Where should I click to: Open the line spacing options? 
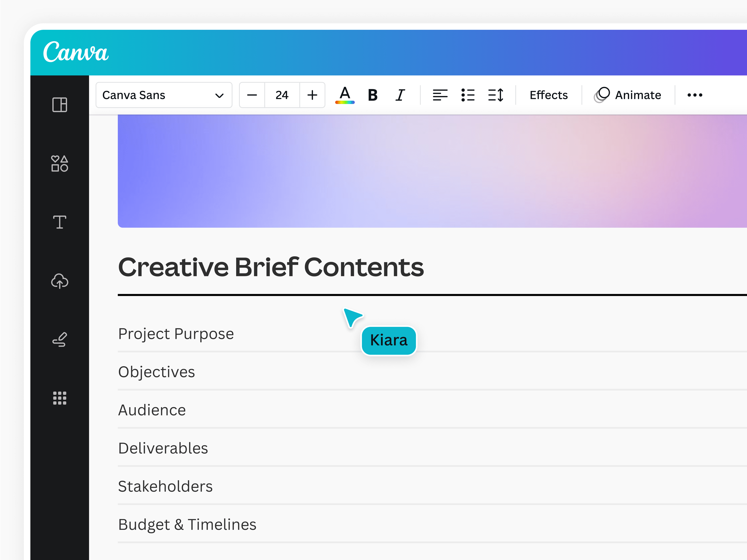[x=496, y=95]
